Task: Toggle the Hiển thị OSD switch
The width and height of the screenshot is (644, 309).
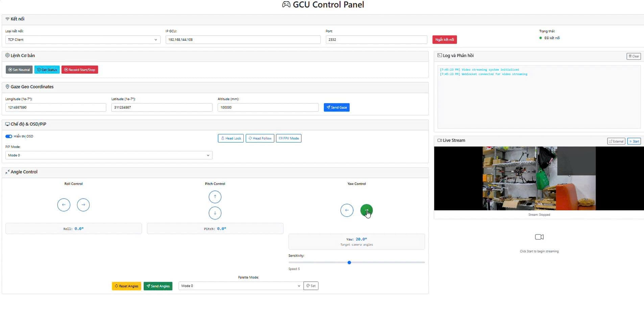Action: tap(8, 136)
